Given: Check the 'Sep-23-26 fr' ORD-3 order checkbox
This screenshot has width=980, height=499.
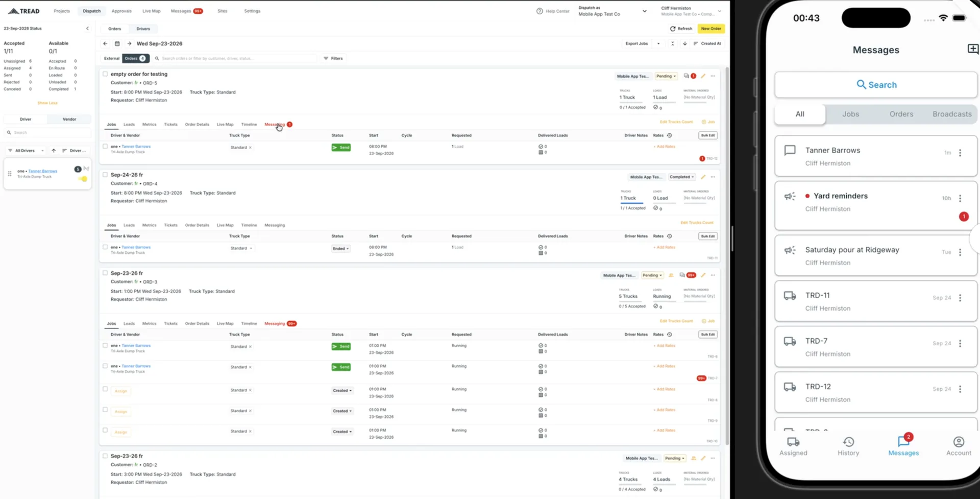Looking at the screenshot, I should click(x=105, y=273).
